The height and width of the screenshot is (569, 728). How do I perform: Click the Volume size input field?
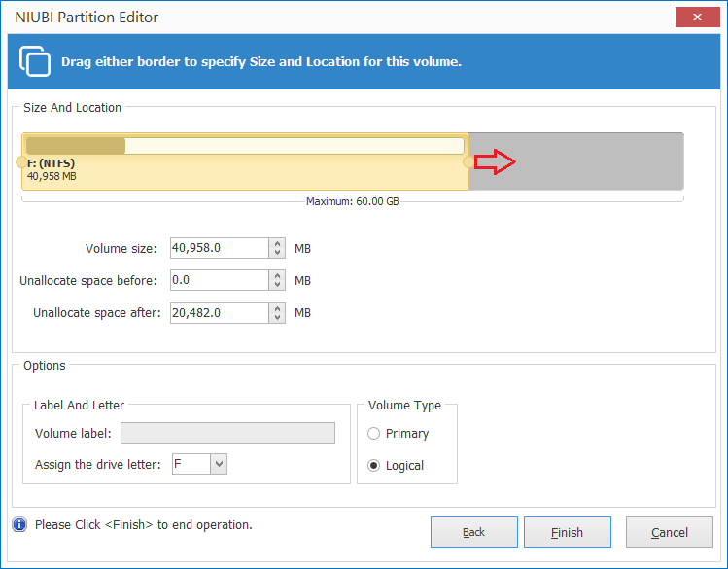(x=219, y=248)
